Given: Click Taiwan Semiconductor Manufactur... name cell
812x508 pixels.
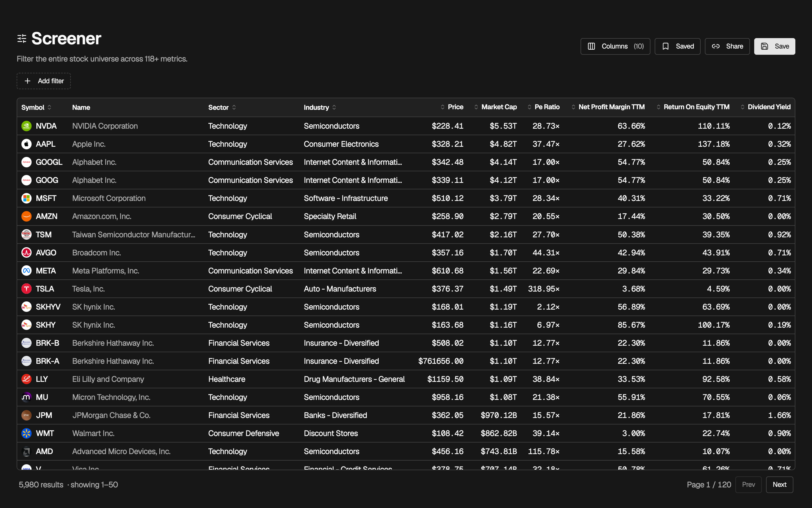Looking at the screenshot, I should click(134, 235).
